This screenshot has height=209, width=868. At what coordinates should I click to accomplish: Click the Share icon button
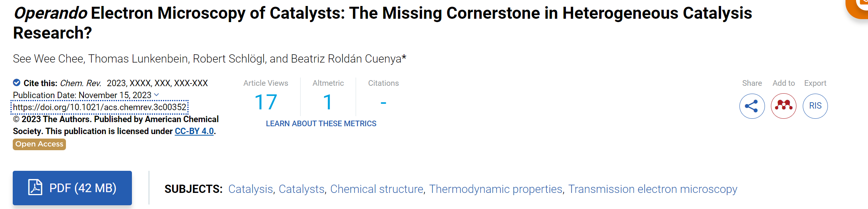[752, 106]
